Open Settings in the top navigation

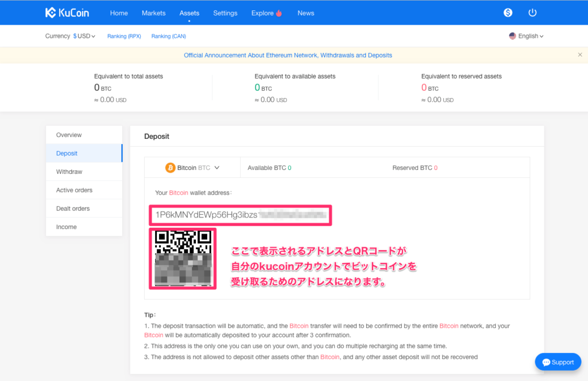225,13
